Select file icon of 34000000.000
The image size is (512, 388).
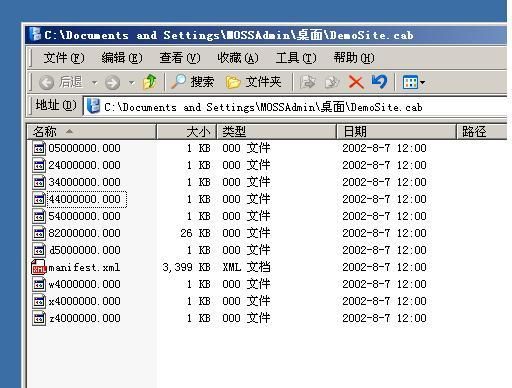[39, 182]
